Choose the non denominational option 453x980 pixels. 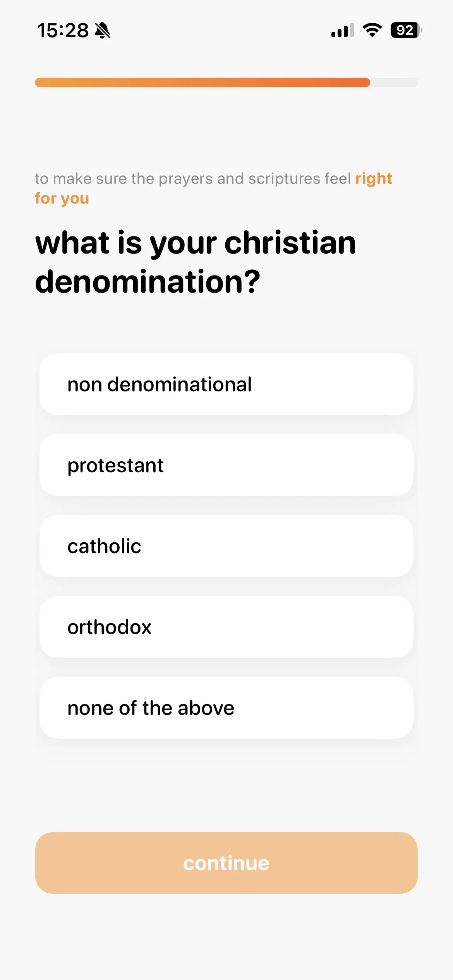point(226,384)
